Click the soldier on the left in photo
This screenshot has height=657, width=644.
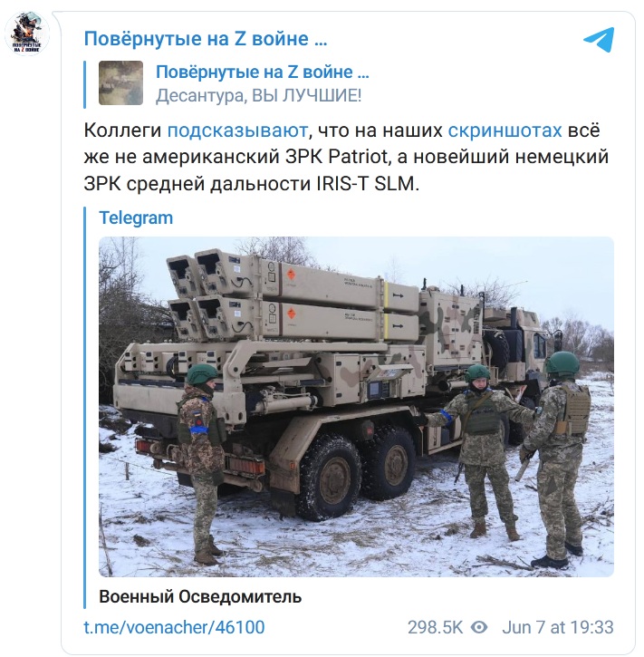[202, 463]
